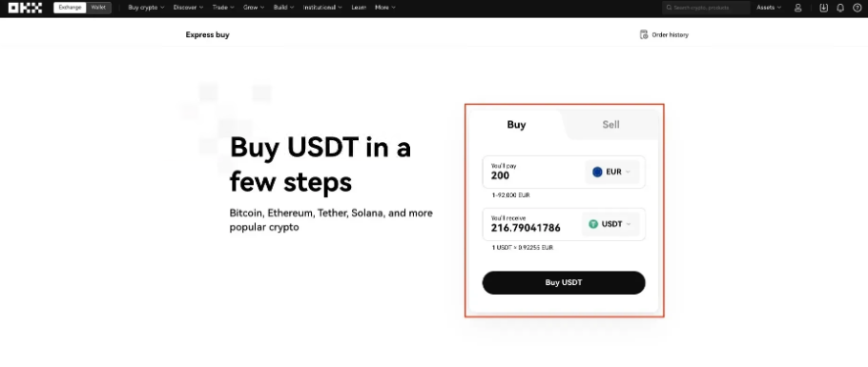
Task: Select the Buy tab
Action: (x=516, y=125)
